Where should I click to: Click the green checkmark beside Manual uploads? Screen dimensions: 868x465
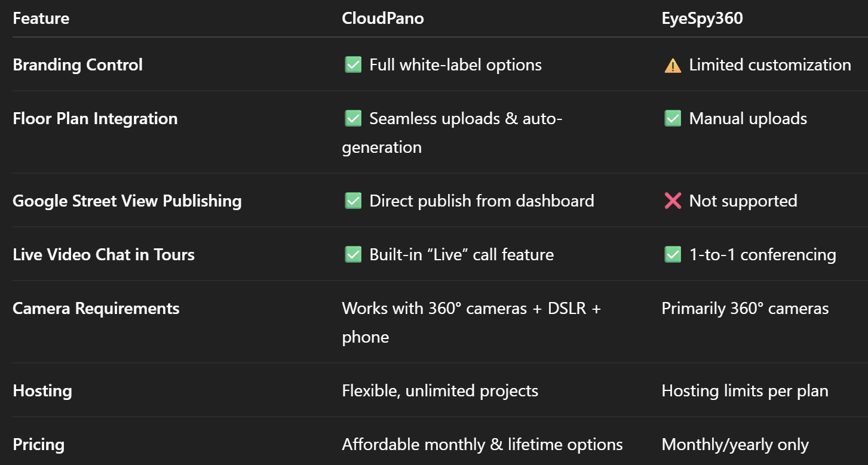click(673, 118)
